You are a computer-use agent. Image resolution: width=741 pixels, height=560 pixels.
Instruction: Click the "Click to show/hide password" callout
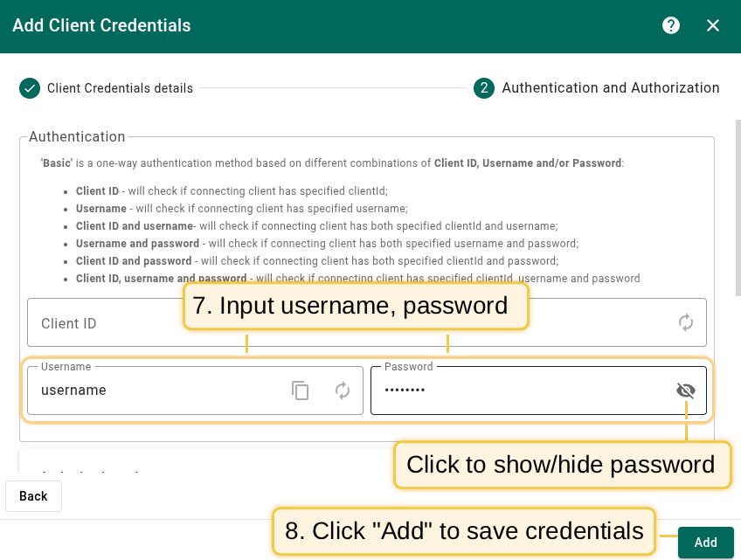(x=561, y=465)
